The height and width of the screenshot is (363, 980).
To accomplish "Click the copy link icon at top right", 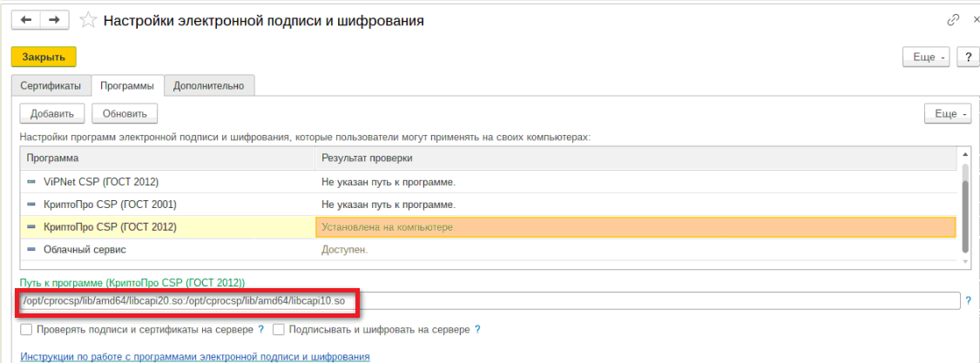I will point(953,20).
